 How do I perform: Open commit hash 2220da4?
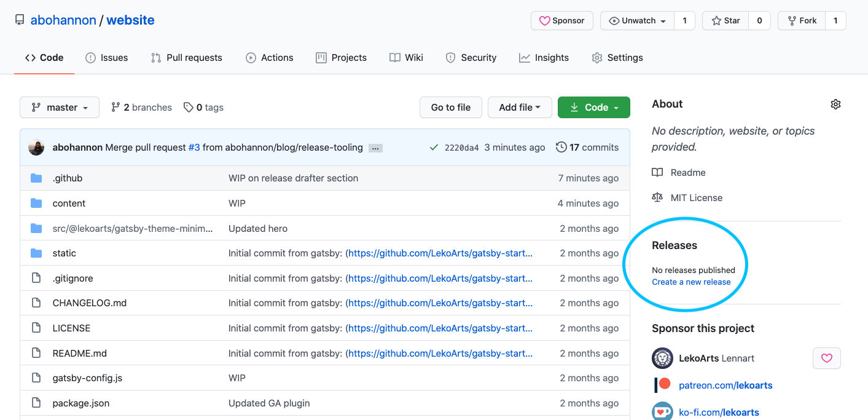[461, 148]
